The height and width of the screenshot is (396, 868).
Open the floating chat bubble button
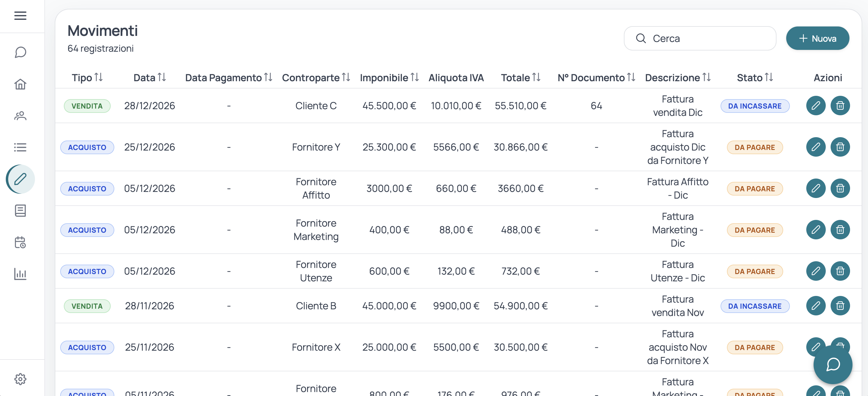(x=833, y=364)
